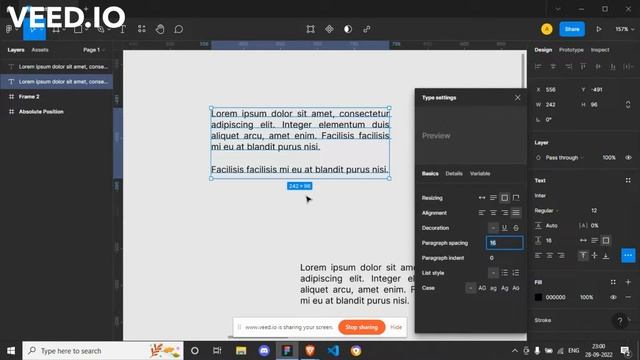Add a new fill with plus icon
640x360 pixels.
pyautogui.click(x=628, y=282)
